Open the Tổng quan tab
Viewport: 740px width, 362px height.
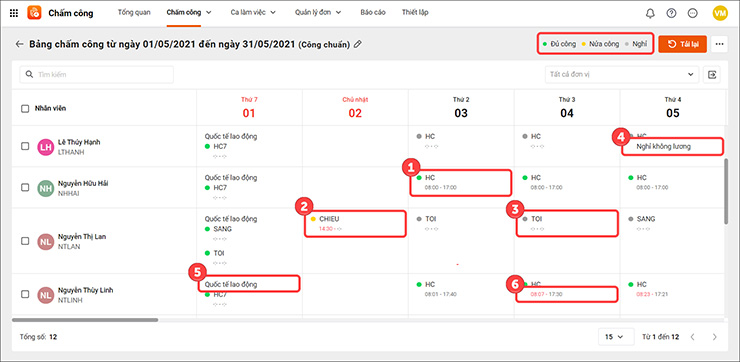tap(134, 13)
